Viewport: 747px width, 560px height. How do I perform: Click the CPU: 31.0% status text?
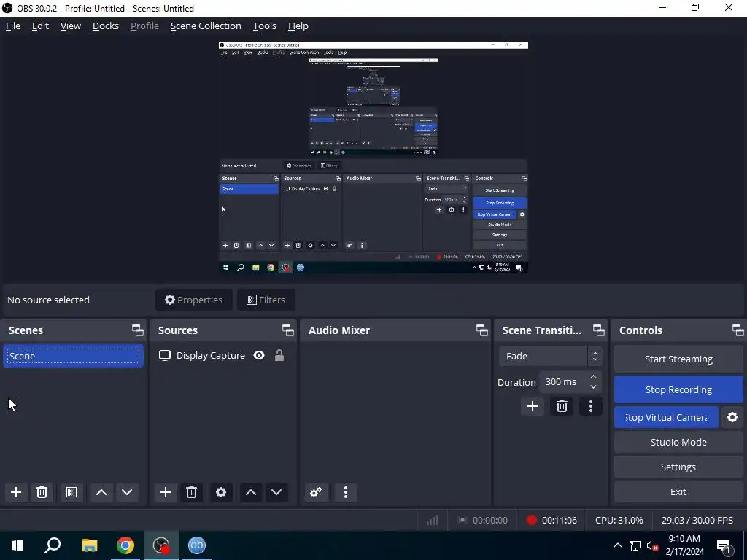tap(619, 520)
